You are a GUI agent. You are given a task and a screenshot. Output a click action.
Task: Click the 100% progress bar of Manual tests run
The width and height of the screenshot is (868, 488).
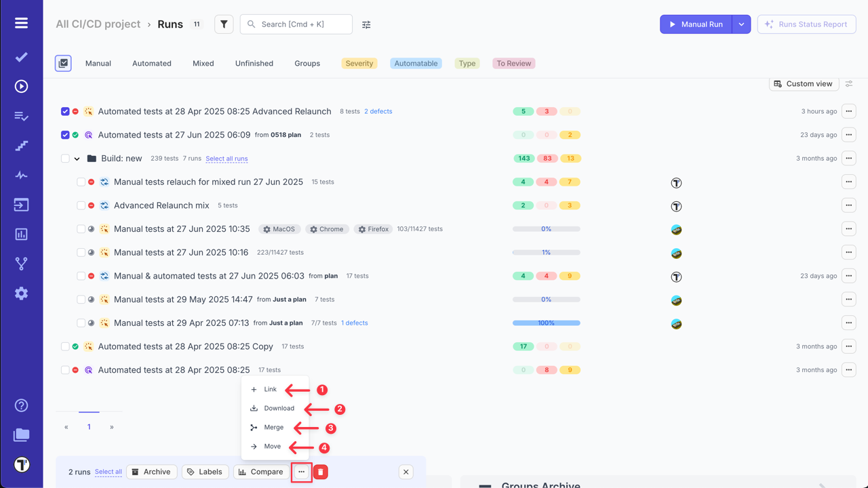(546, 323)
